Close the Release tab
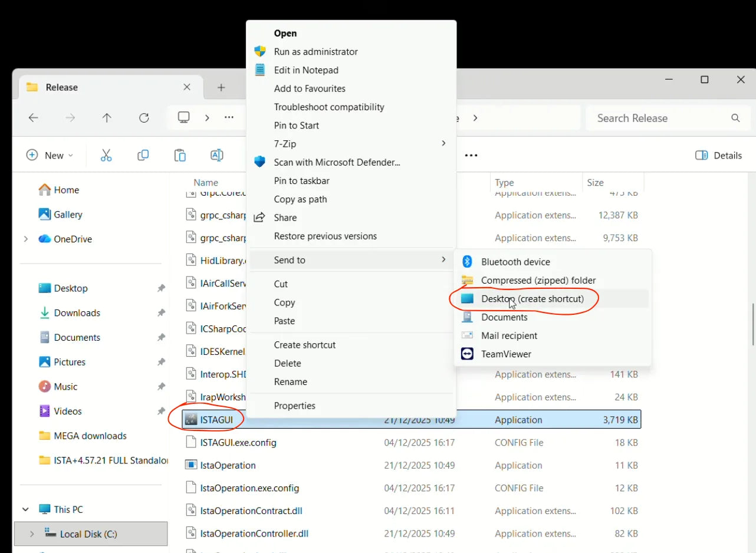 tap(187, 87)
